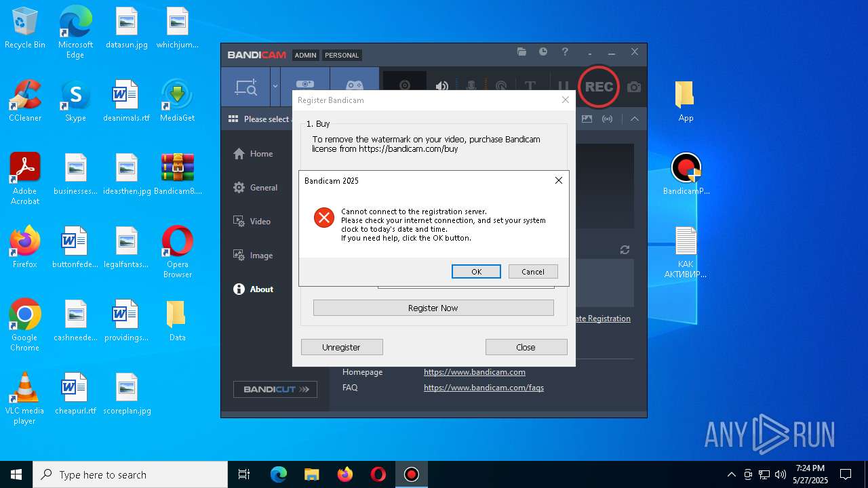Click the grid icon beside Please select
Viewport: 868px width, 488px height.
[233, 119]
